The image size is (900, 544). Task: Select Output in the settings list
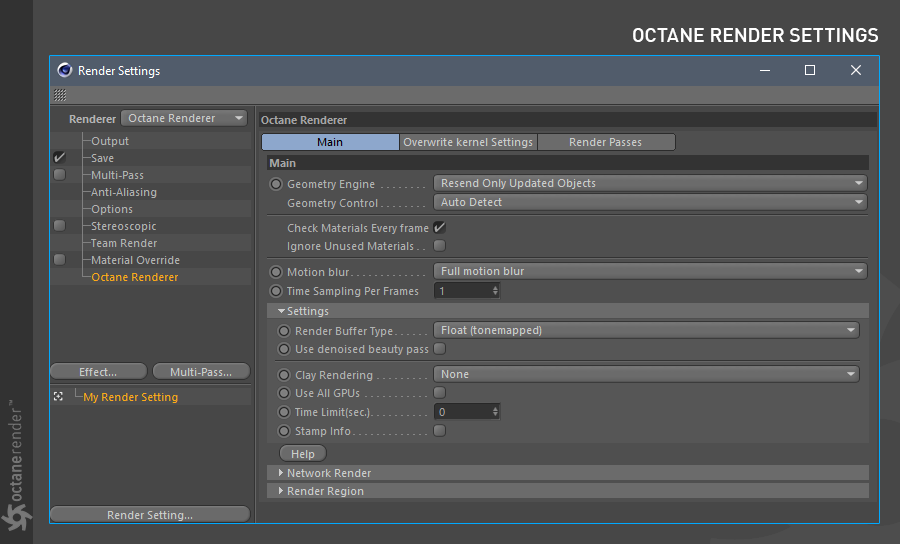tap(110, 141)
